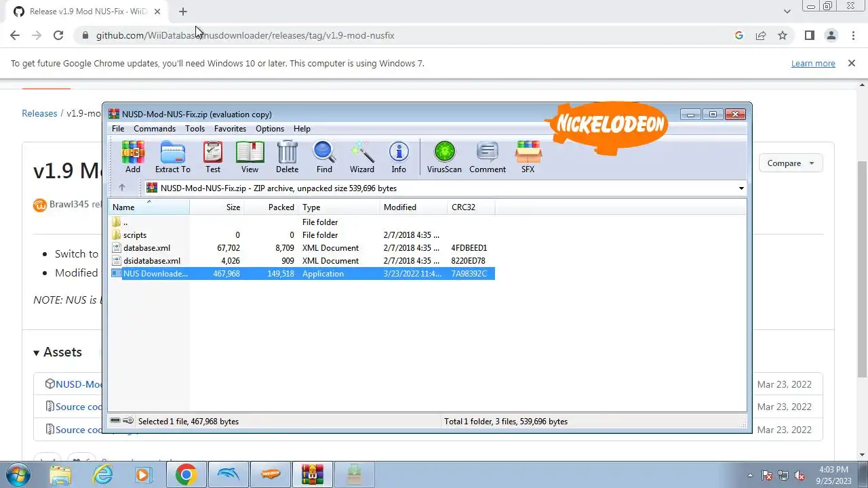
Task: Open Chrome three-dot menu
Action: coord(852,35)
